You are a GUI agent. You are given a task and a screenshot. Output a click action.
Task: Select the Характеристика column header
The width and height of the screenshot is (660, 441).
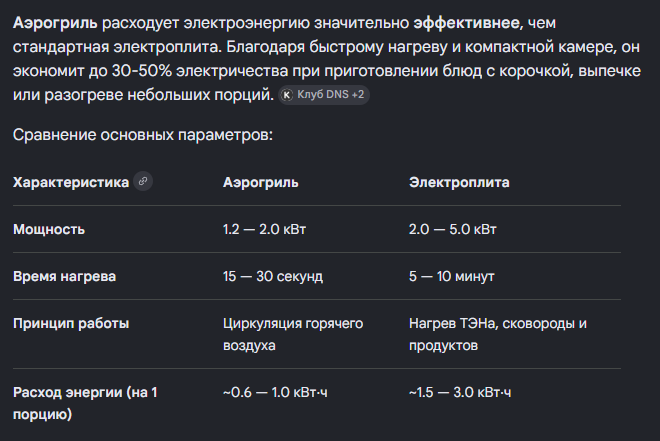tap(71, 182)
